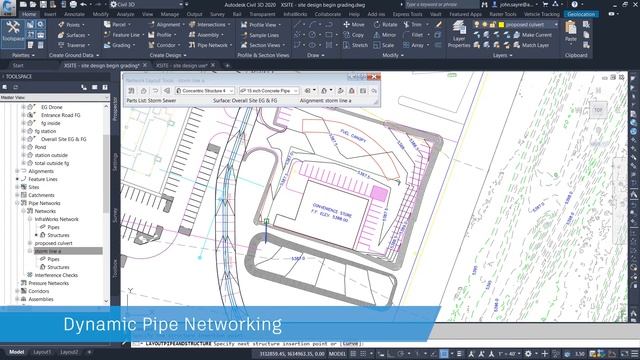This screenshot has height=360, width=640.
Task: Click the Rotate tool
Action: 385,24
